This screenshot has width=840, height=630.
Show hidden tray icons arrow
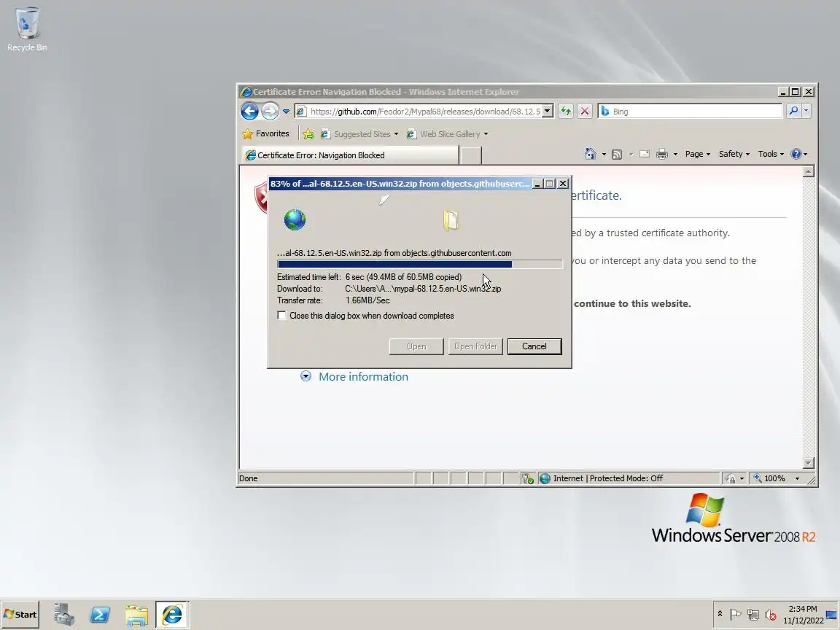point(720,614)
